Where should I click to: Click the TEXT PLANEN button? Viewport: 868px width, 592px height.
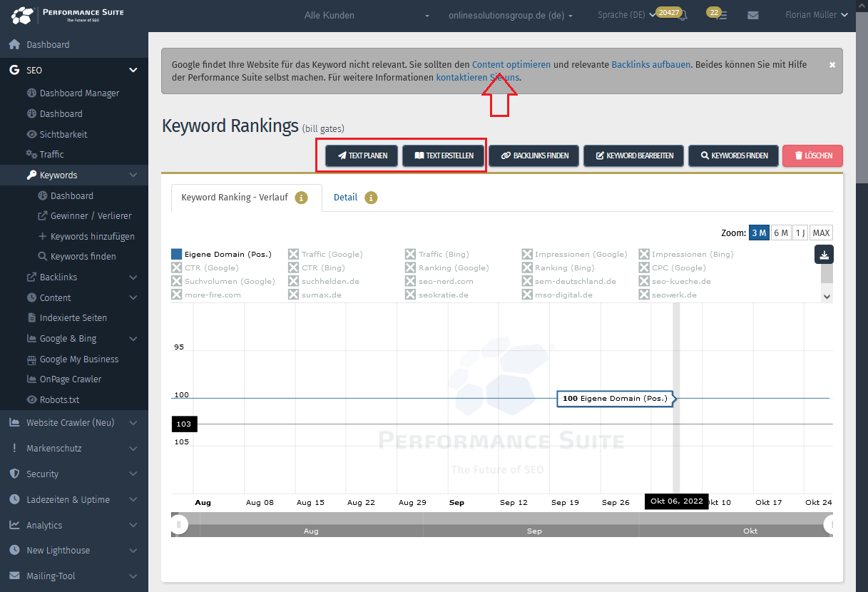tap(362, 155)
